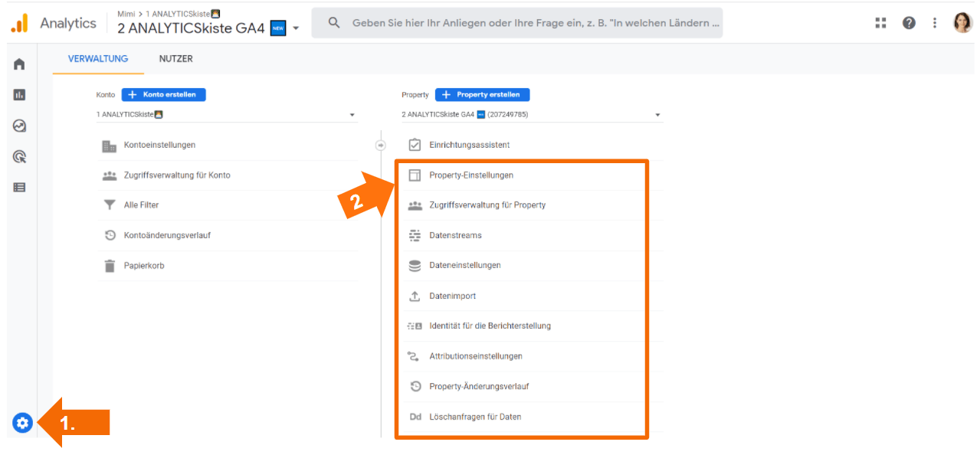This screenshot has width=980, height=455.
Task: Open the Home icon in left sidebar
Action: point(19,64)
